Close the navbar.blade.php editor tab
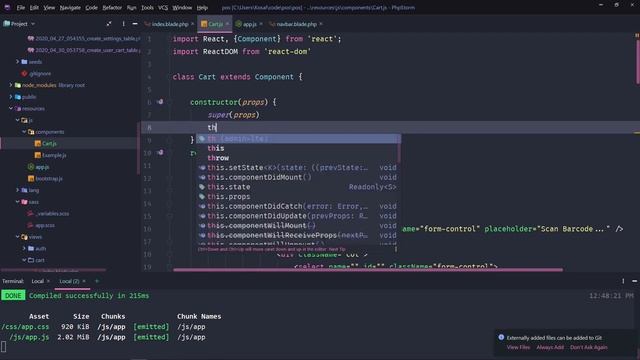 (321, 24)
